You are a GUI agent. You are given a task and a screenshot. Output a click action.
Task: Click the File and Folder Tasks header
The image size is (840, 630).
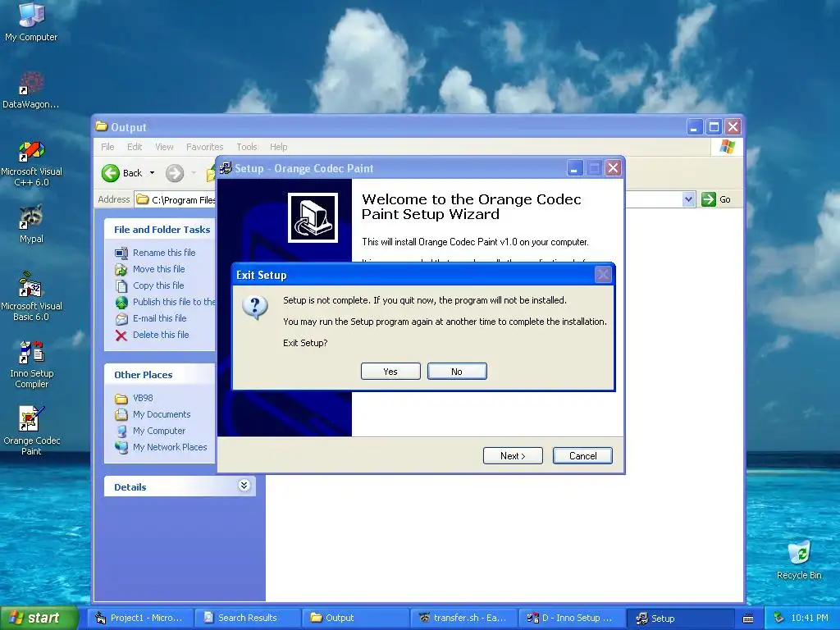tap(162, 230)
